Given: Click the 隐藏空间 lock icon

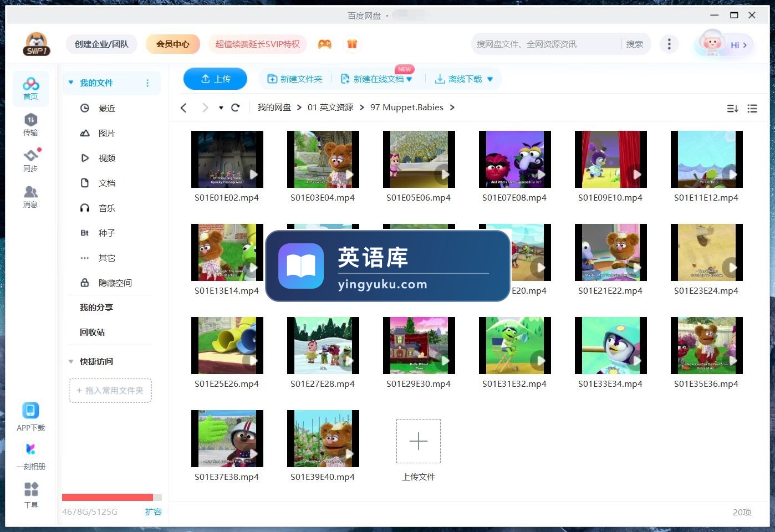Looking at the screenshot, I should 85,283.
